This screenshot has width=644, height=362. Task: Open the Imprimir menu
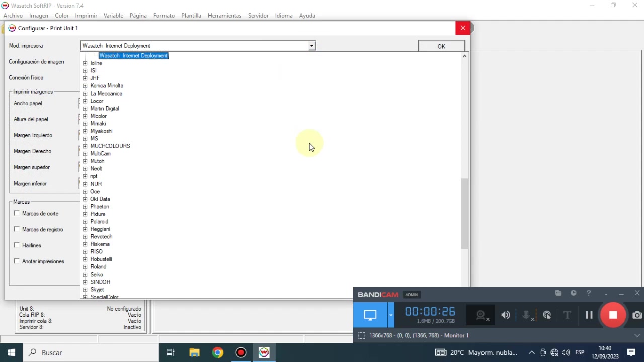tap(86, 16)
